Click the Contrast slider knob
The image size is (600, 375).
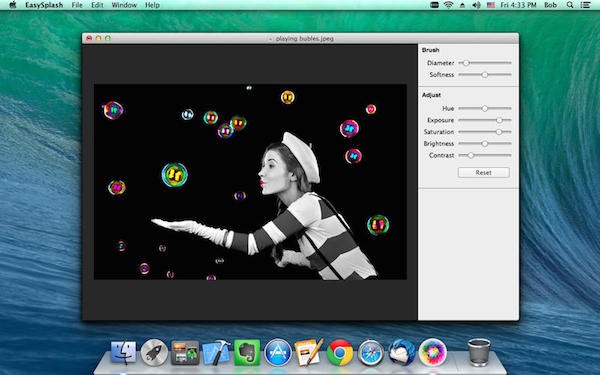[471, 155]
